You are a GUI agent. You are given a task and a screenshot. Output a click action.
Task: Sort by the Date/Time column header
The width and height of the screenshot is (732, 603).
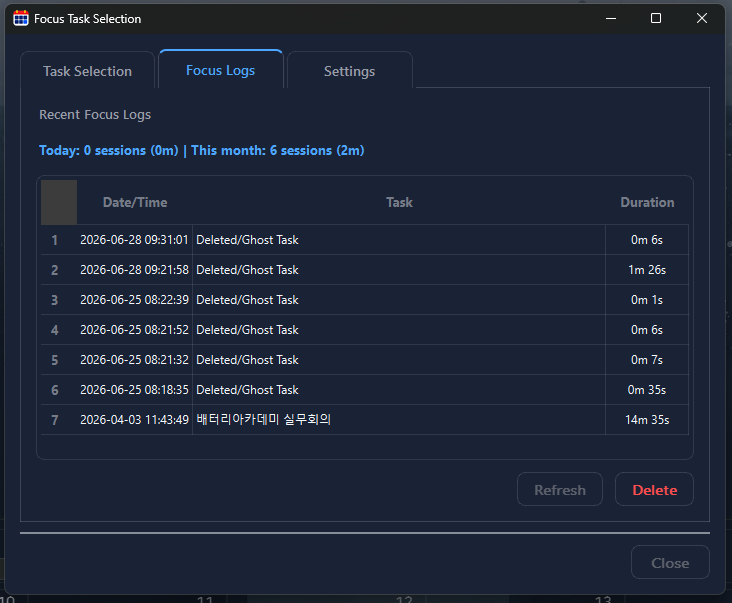(135, 202)
